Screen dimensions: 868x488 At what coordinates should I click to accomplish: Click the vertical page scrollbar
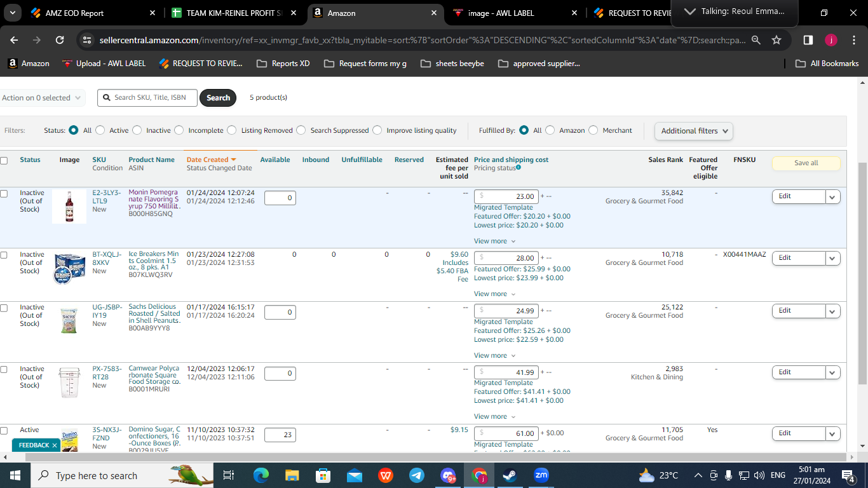862,273
